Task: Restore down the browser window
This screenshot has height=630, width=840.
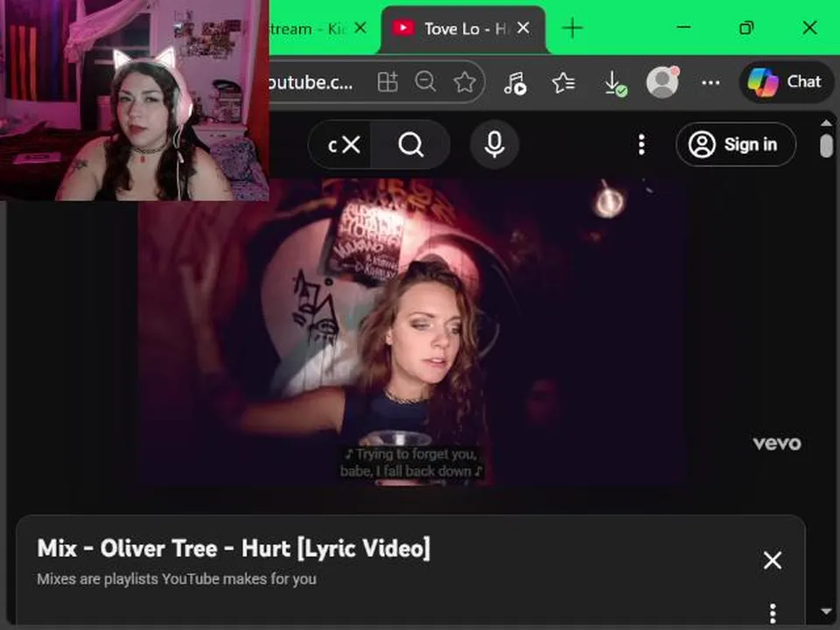Action: tap(746, 28)
